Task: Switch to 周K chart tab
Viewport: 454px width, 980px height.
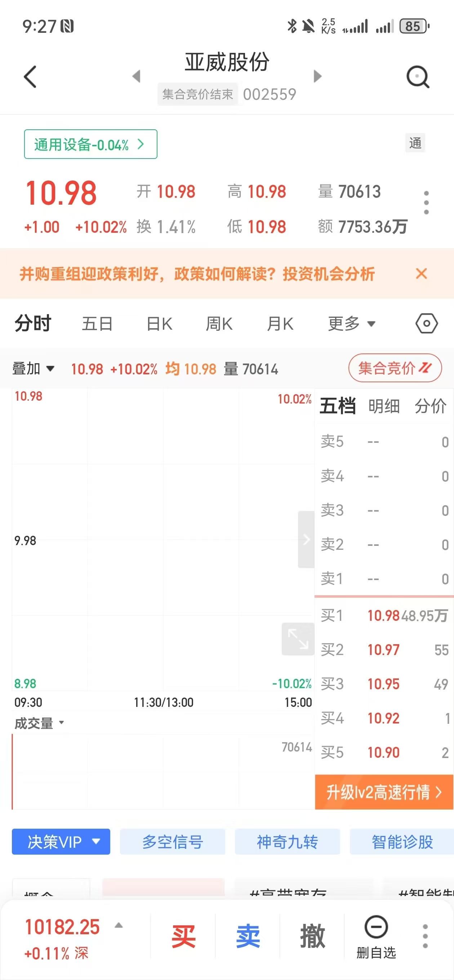Action: (219, 324)
